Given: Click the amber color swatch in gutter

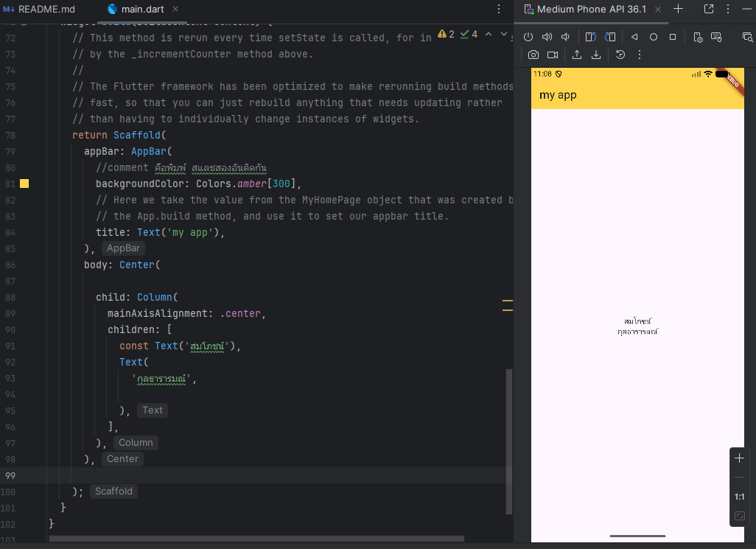Looking at the screenshot, I should pyautogui.click(x=24, y=183).
